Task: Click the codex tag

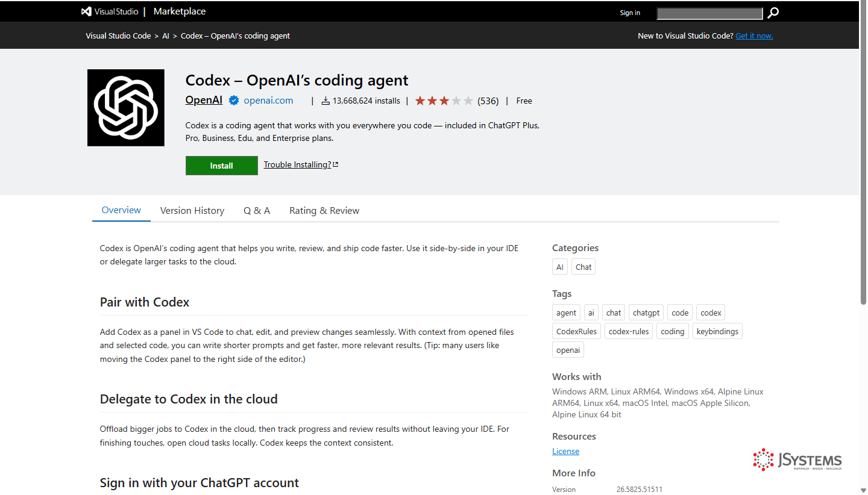Action: pos(711,313)
